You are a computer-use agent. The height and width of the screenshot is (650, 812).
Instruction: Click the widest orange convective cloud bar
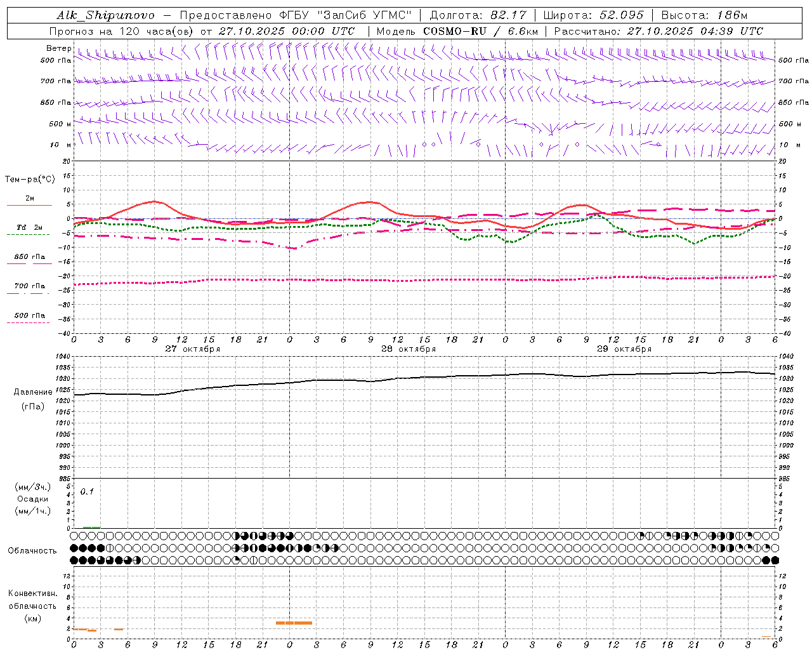click(x=294, y=623)
